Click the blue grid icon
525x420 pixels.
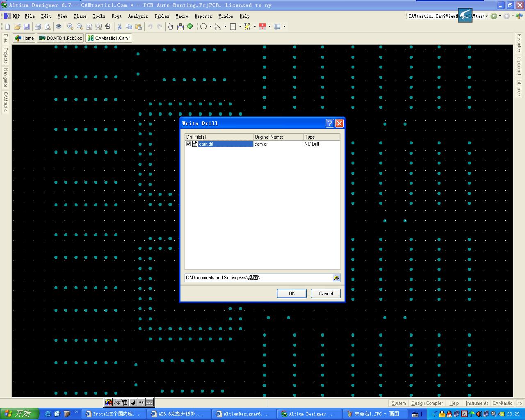(277, 27)
